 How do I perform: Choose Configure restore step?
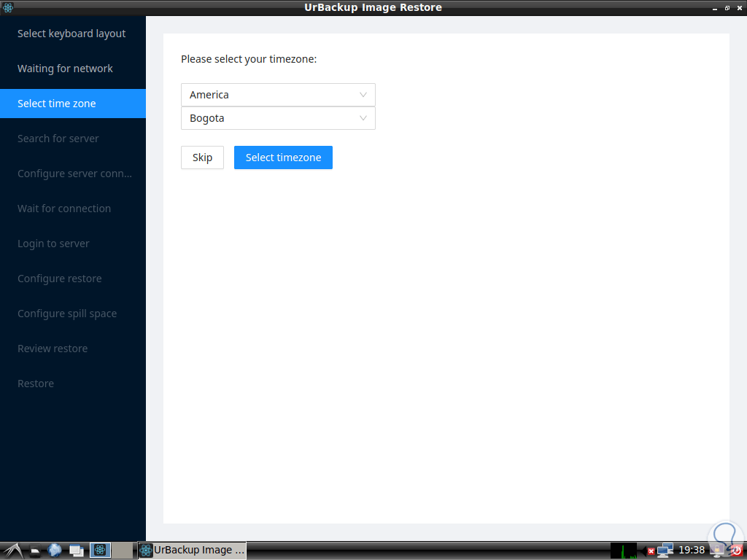tap(73, 279)
